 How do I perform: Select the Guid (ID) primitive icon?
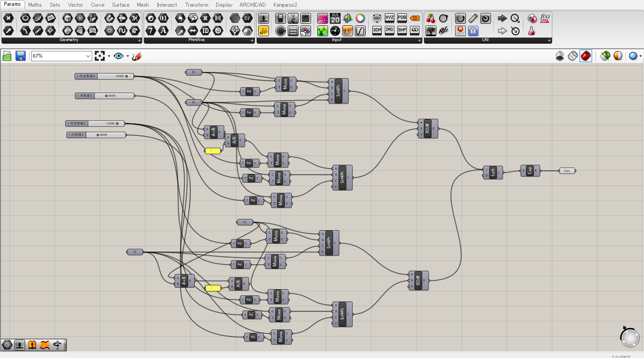(205, 31)
